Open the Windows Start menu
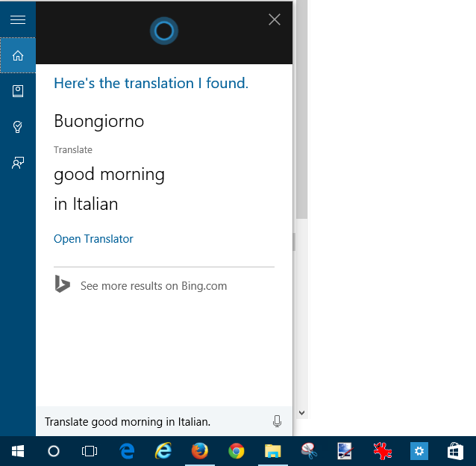This screenshot has width=476, height=466. (17, 451)
